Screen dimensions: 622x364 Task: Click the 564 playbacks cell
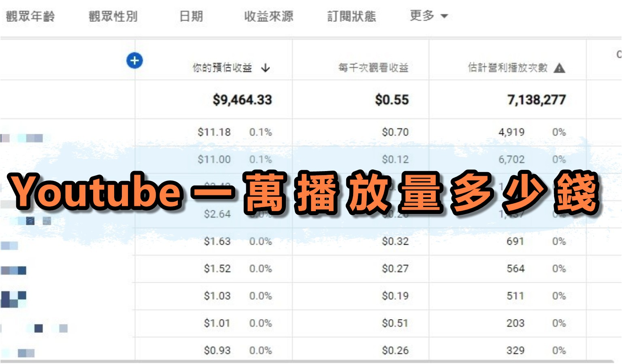point(515,269)
